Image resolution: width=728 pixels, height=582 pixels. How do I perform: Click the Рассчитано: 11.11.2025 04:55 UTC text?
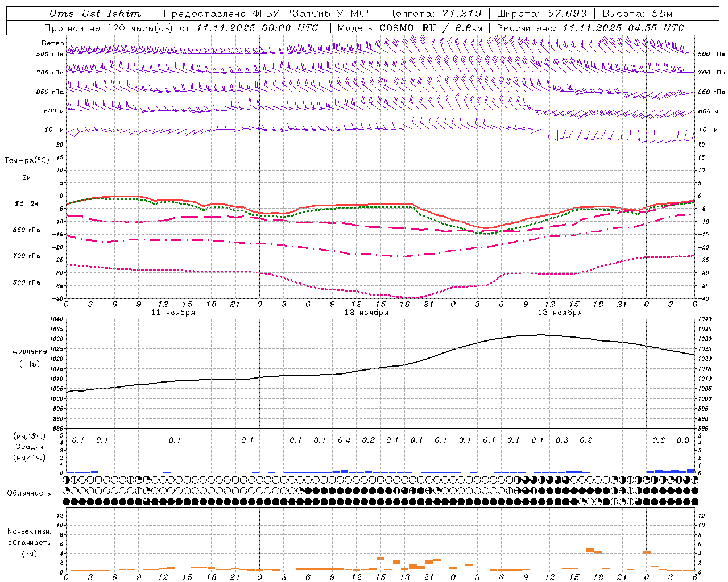tap(590, 28)
